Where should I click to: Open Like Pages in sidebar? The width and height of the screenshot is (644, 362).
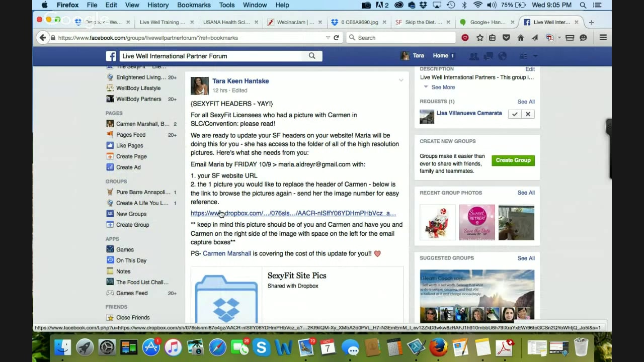pyautogui.click(x=129, y=145)
